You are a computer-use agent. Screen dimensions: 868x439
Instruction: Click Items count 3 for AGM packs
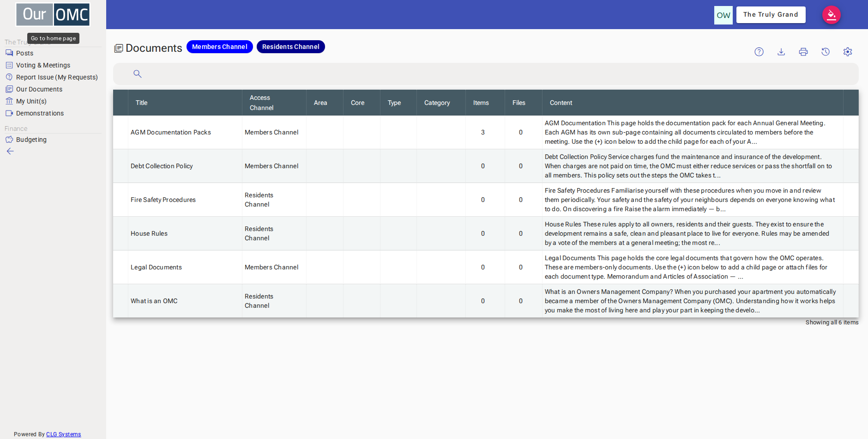tap(483, 132)
